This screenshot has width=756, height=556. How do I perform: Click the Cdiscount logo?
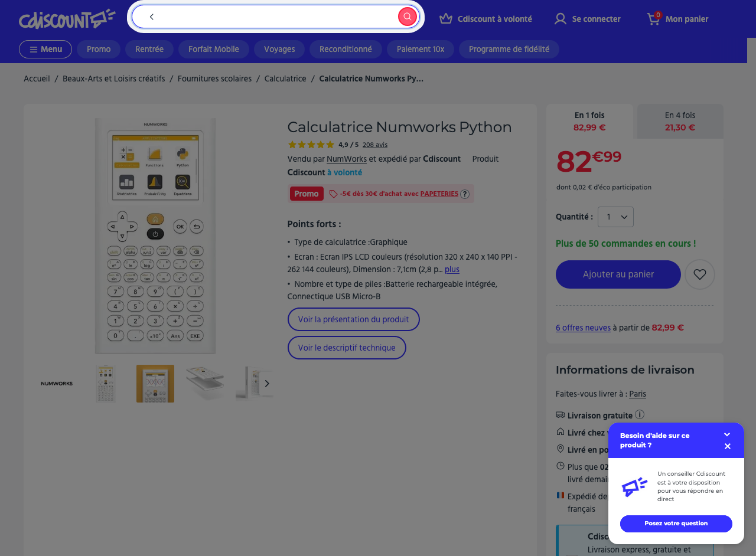pyautogui.click(x=66, y=19)
